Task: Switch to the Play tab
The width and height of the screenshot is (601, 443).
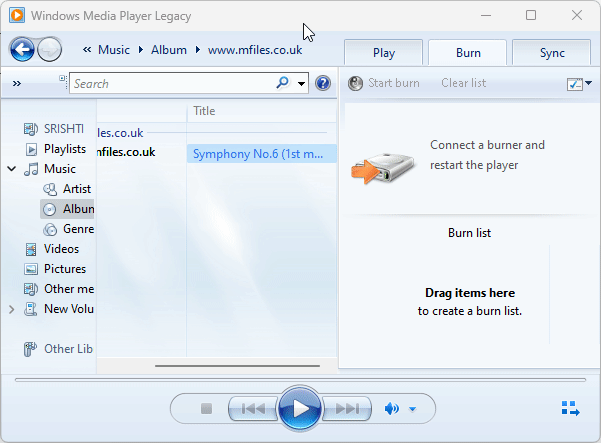Action: (x=384, y=53)
